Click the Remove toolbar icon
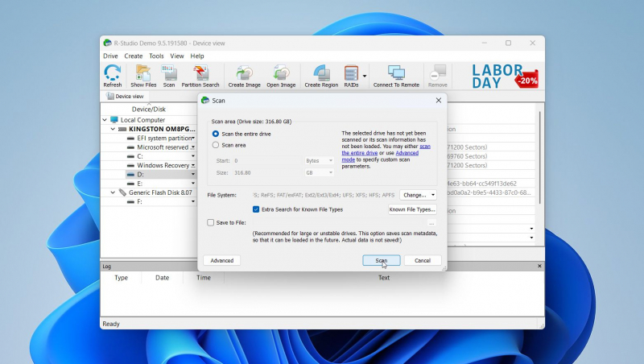 pos(437,76)
